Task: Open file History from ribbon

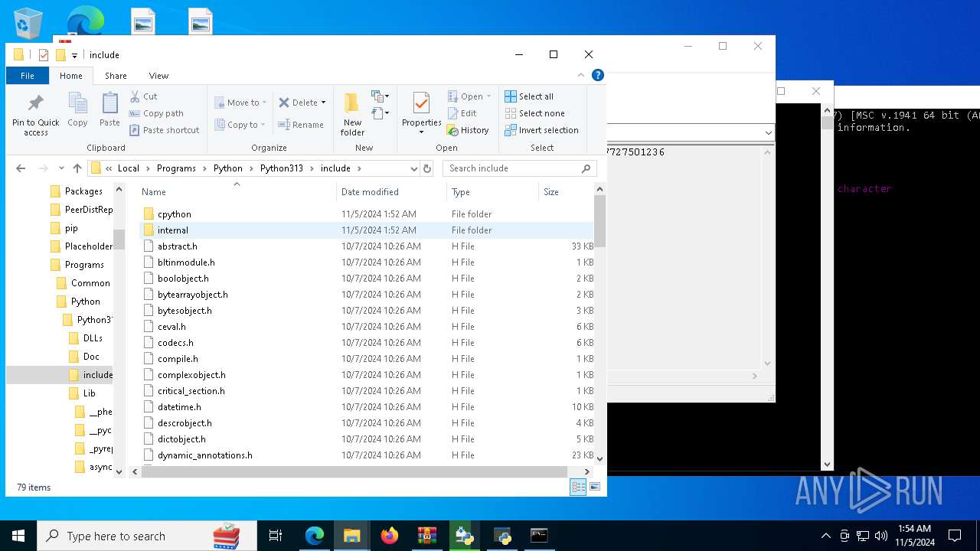Action: coord(468,130)
